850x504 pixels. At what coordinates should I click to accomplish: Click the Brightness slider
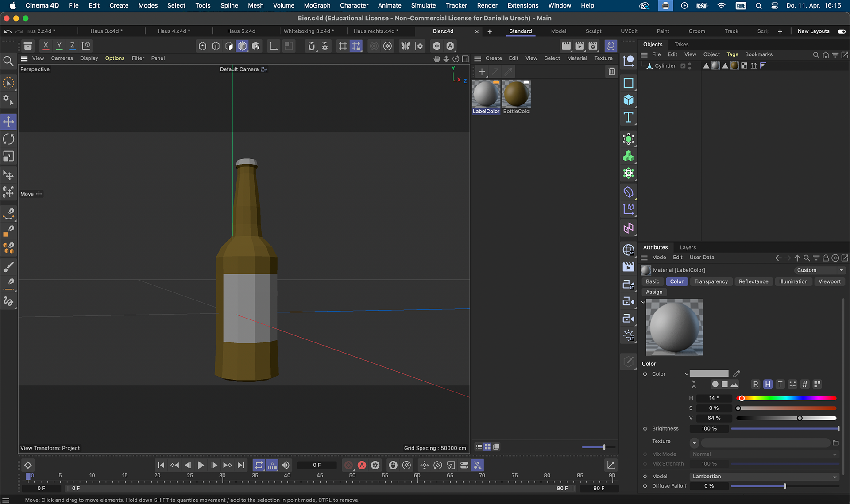click(784, 429)
